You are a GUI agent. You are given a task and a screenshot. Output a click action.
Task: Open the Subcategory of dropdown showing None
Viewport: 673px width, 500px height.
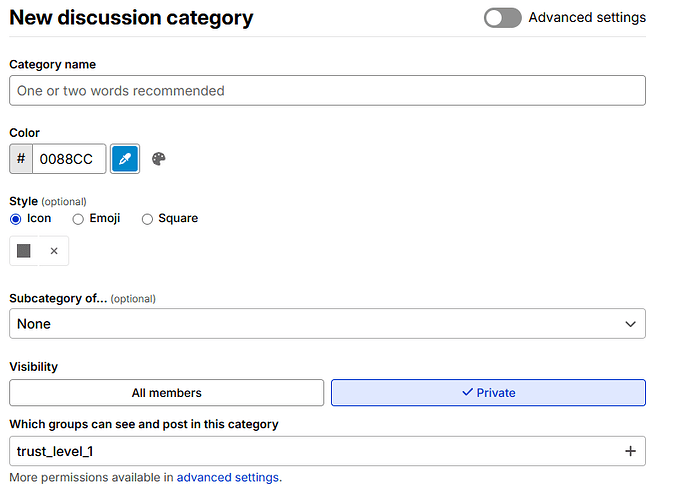tap(327, 324)
